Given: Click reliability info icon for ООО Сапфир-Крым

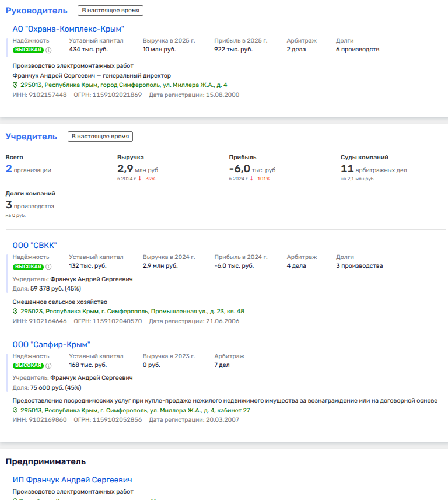Looking at the screenshot, I should tap(48, 366).
